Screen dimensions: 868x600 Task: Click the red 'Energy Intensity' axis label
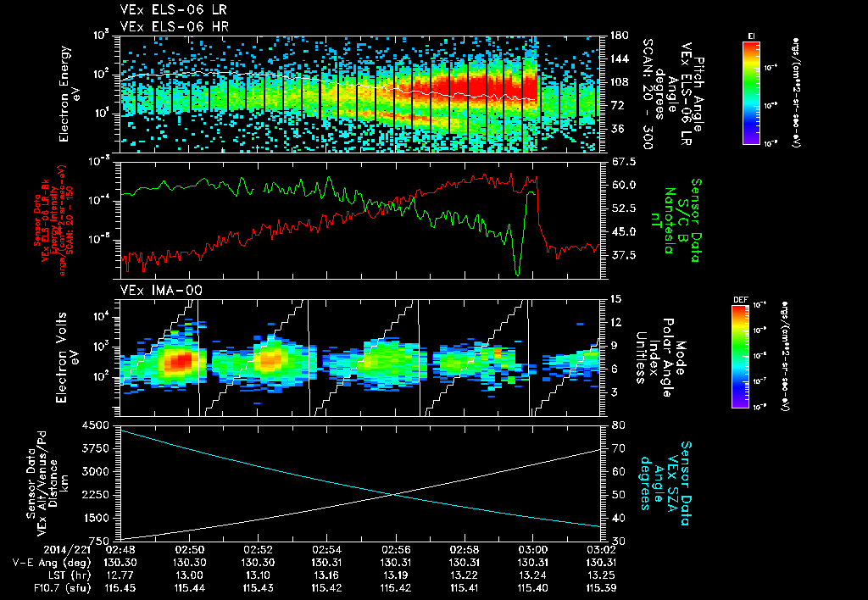tap(53, 220)
